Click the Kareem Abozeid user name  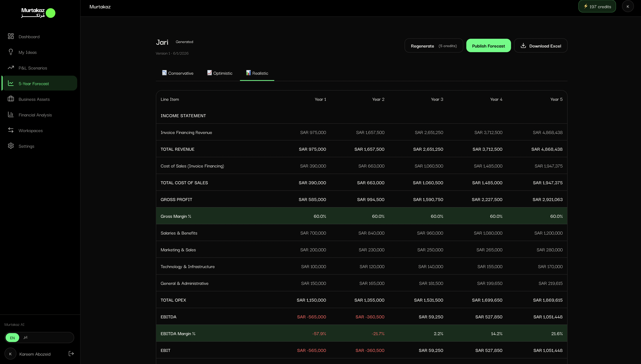[x=35, y=354]
